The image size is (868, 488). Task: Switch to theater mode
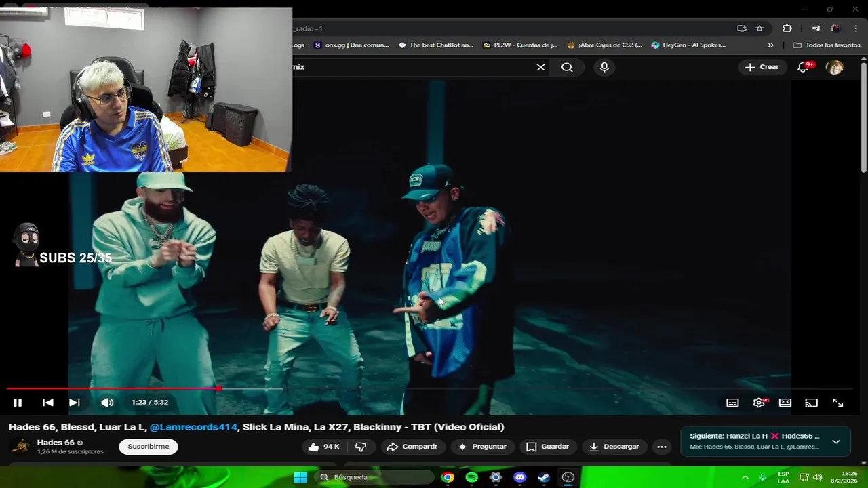pyautogui.click(x=785, y=403)
